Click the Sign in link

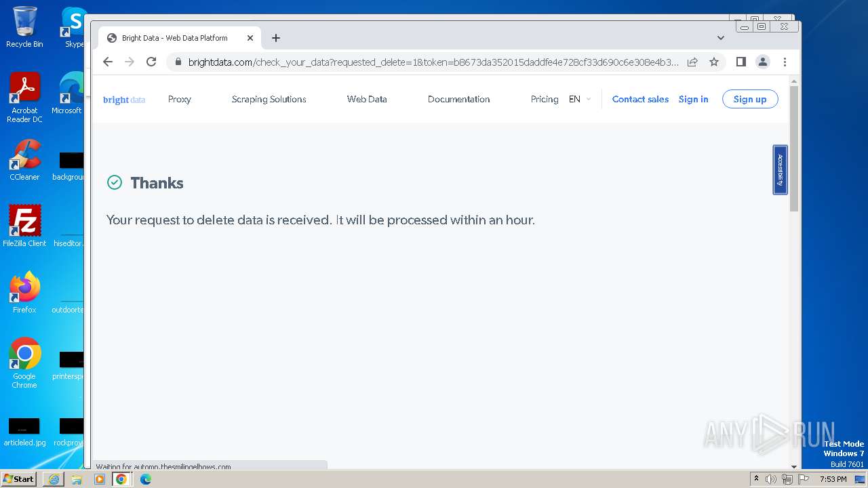693,99
